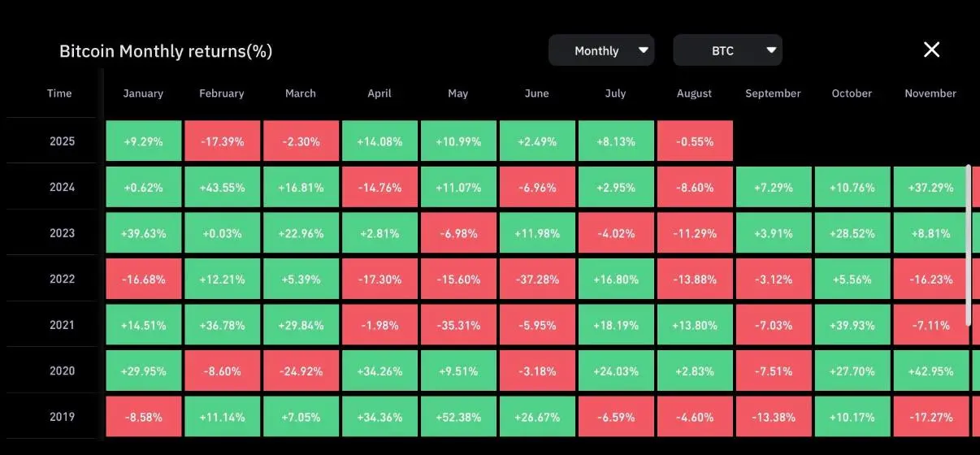Click the 2020 November +42.95% cell
Image resolution: width=980 pixels, height=455 pixels.
point(931,370)
